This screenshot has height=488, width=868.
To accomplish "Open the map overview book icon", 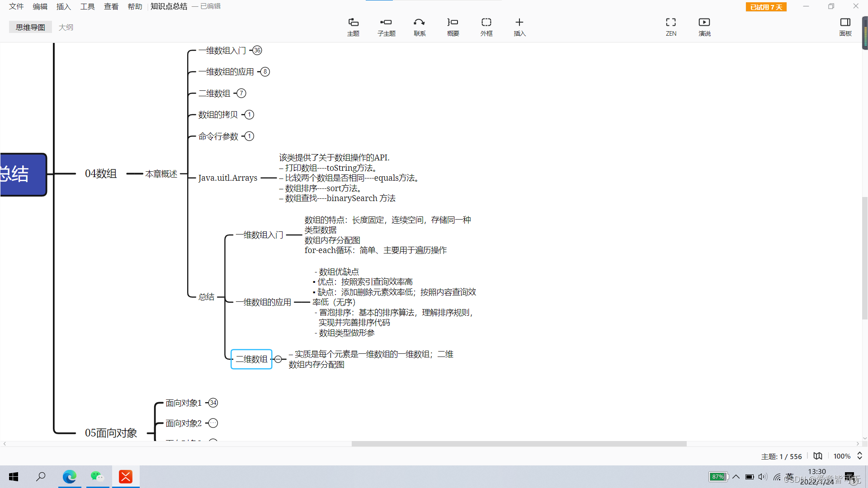I will [x=818, y=456].
